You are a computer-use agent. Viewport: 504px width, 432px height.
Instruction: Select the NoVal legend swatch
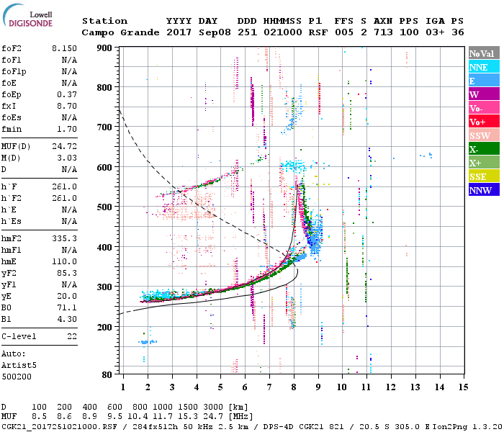pos(484,53)
